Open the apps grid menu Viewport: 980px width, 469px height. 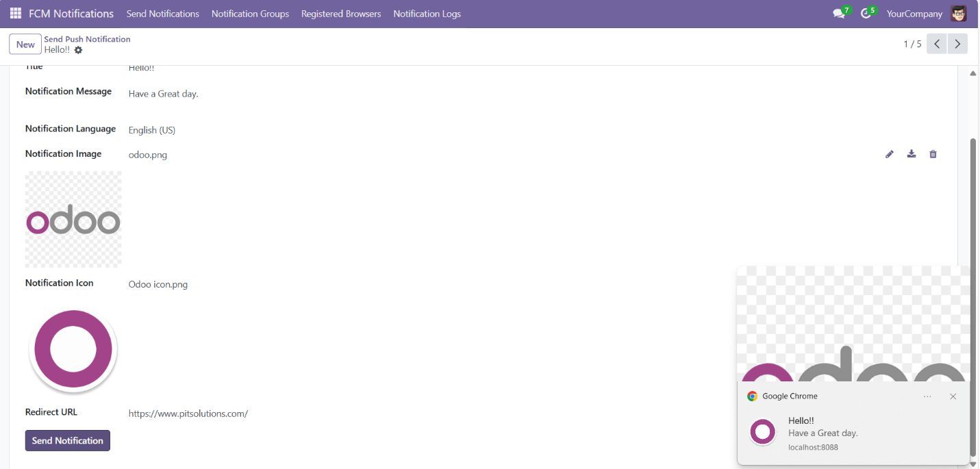(14, 13)
